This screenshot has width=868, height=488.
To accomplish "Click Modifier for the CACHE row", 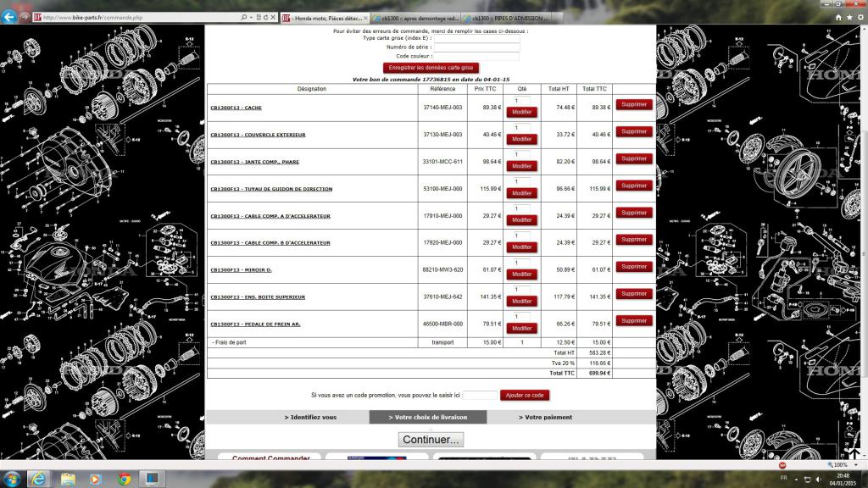I will 521,113.
